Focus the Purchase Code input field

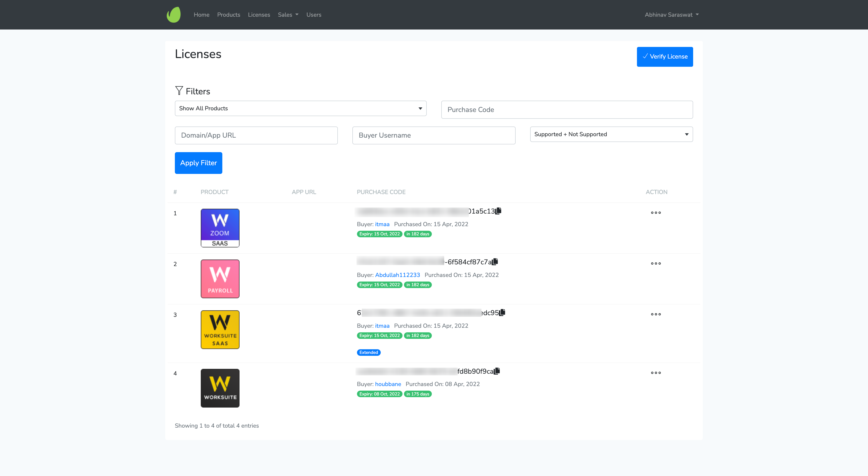(x=567, y=110)
